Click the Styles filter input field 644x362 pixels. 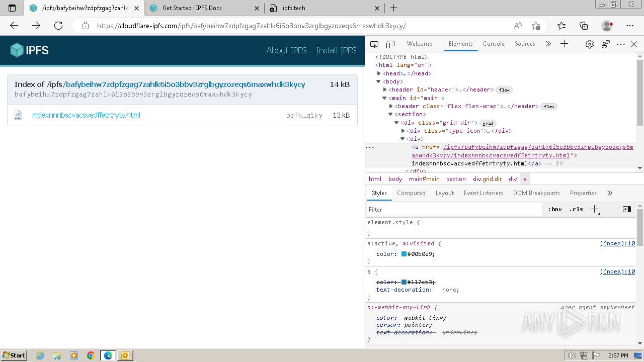pos(454,209)
